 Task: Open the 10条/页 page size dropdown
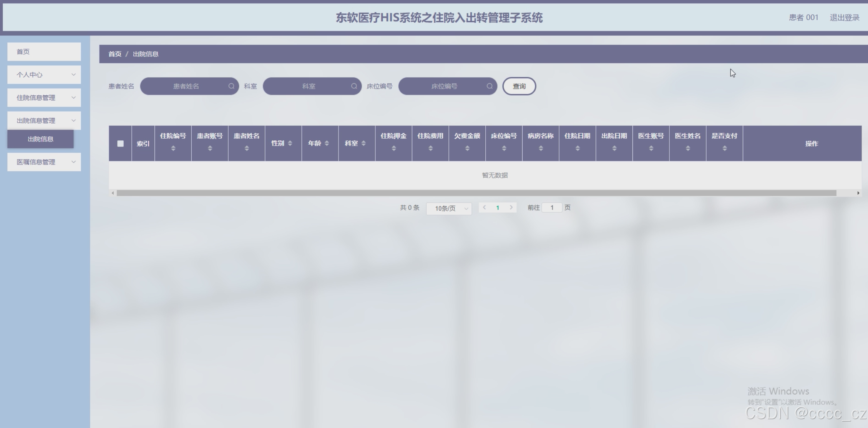tap(449, 208)
